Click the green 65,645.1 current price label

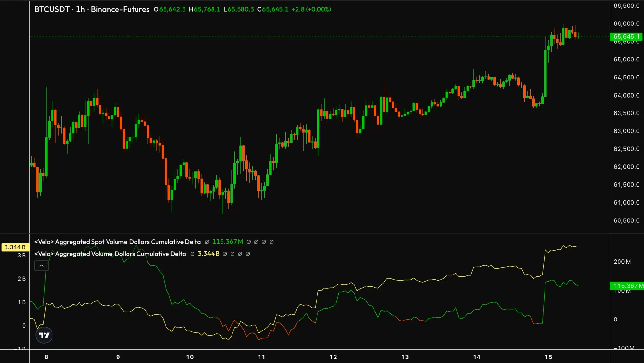[626, 37]
